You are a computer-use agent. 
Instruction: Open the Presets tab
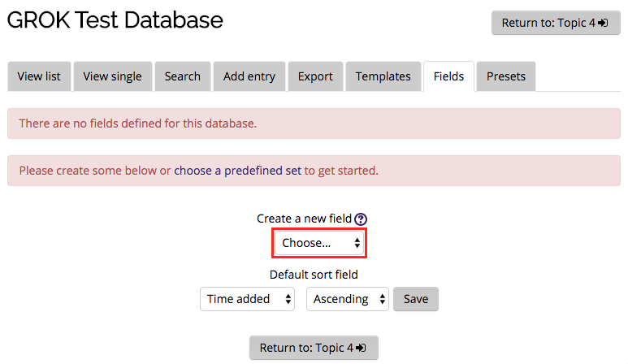tap(506, 76)
